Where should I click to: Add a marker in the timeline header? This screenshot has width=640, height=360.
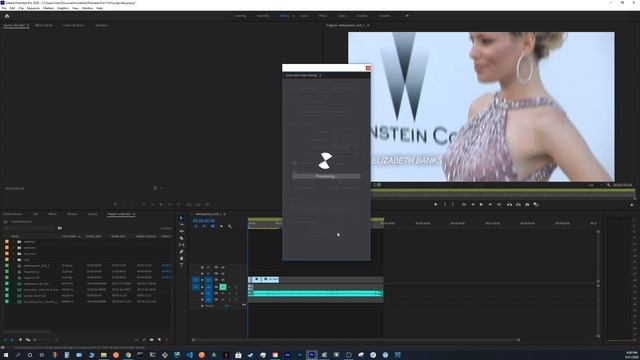221,227
